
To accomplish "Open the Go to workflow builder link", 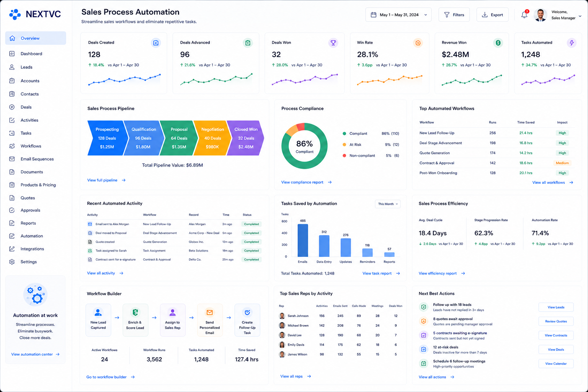I will [x=111, y=377].
